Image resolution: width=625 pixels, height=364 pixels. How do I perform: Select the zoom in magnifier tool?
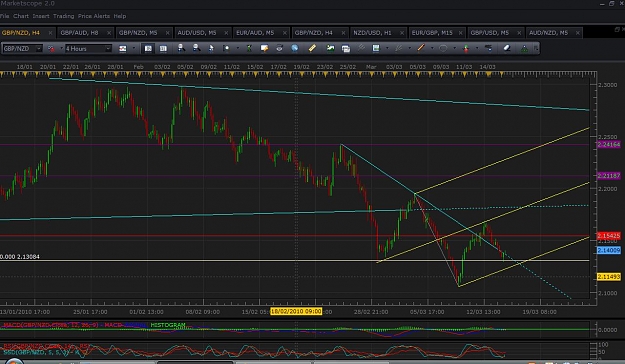coord(181,48)
